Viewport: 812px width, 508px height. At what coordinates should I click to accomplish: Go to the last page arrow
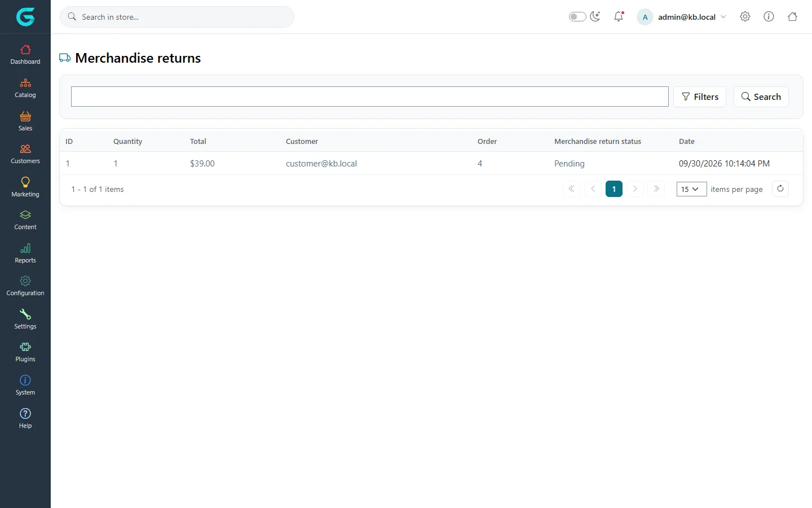tap(656, 189)
